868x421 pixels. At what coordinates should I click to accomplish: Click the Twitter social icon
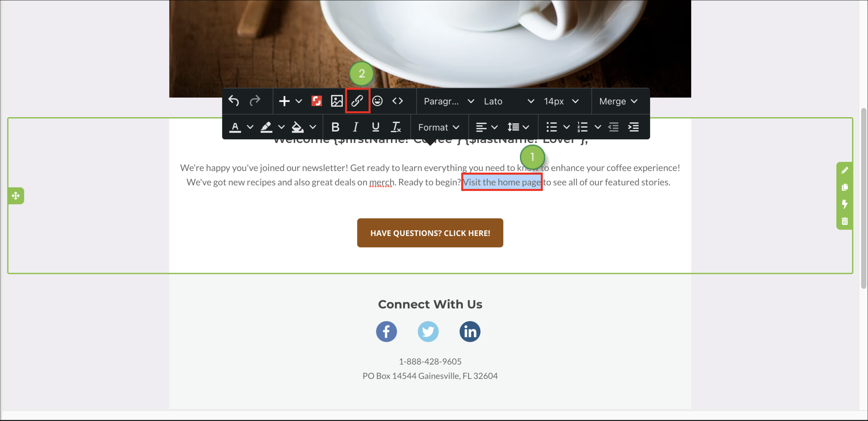tap(428, 332)
